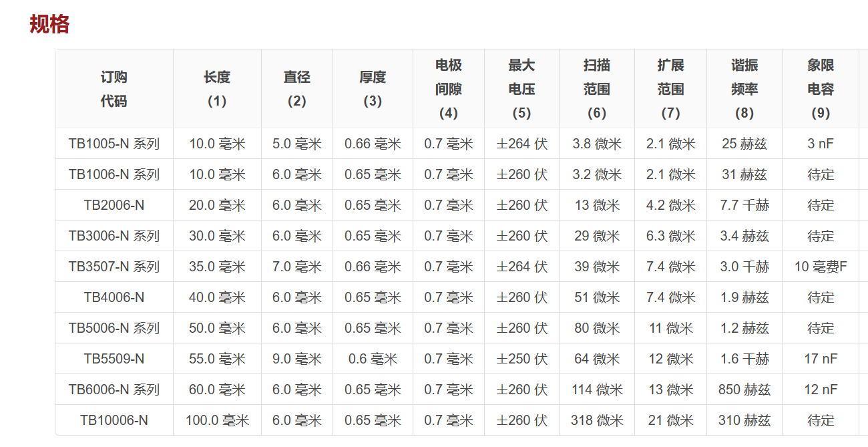Click the 10 毫费F capacitance cell

coord(821,267)
